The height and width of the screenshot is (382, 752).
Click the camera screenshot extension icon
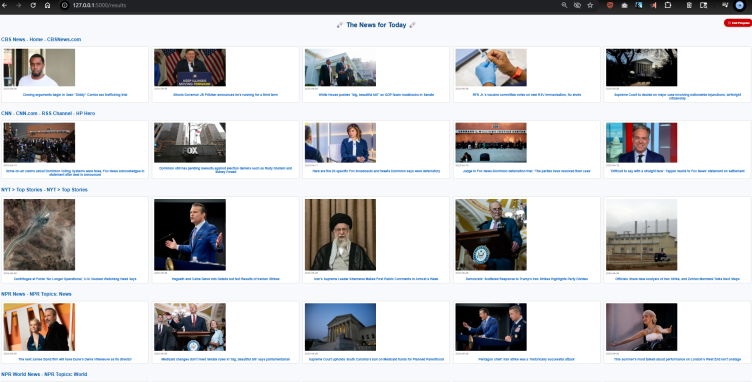pyautogui.click(x=624, y=5)
